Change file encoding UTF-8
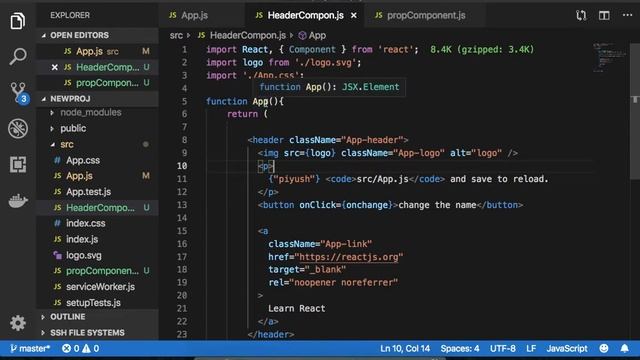The height and width of the screenshot is (360, 640). tap(502, 348)
